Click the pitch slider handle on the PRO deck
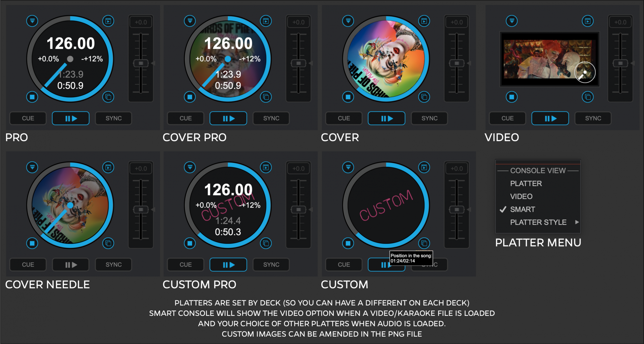 pyautogui.click(x=141, y=63)
